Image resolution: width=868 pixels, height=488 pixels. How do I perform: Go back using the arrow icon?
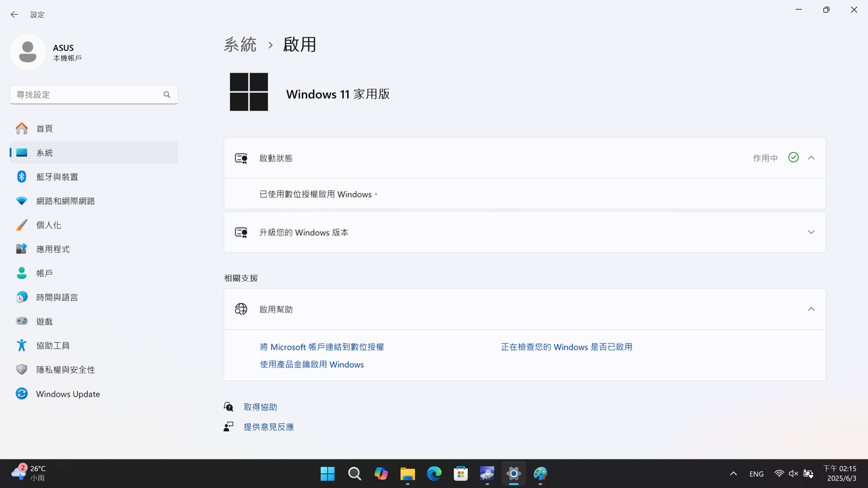coord(14,14)
